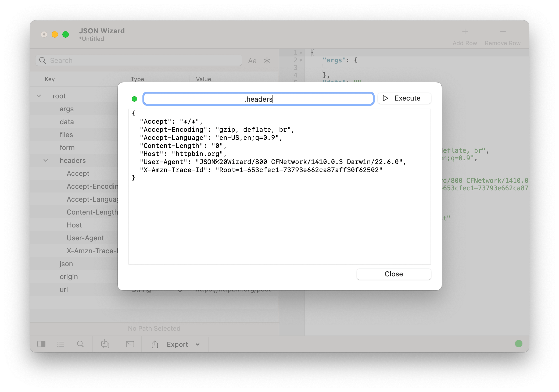Click the magnifier icon in bottom toolbar
The width and height of the screenshot is (559, 392).
click(x=80, y=344)
